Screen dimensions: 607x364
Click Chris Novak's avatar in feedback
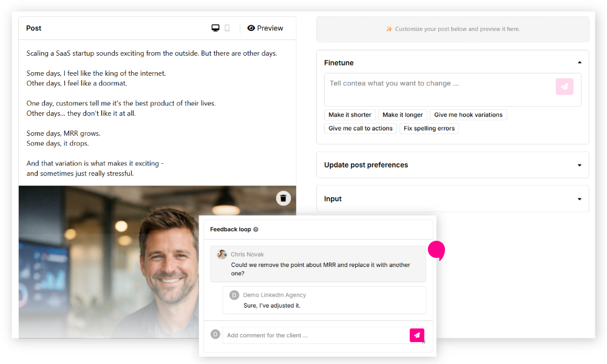(222, 255)
